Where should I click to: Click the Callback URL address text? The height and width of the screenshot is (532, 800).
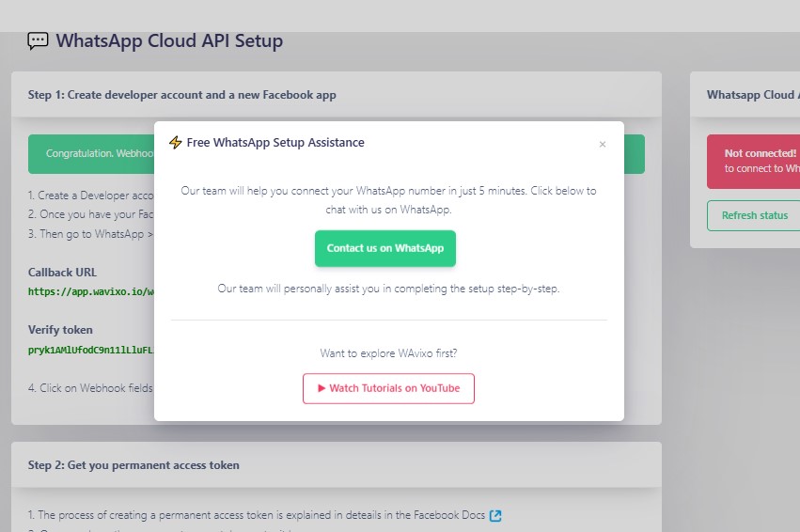(x=90, y=292)
